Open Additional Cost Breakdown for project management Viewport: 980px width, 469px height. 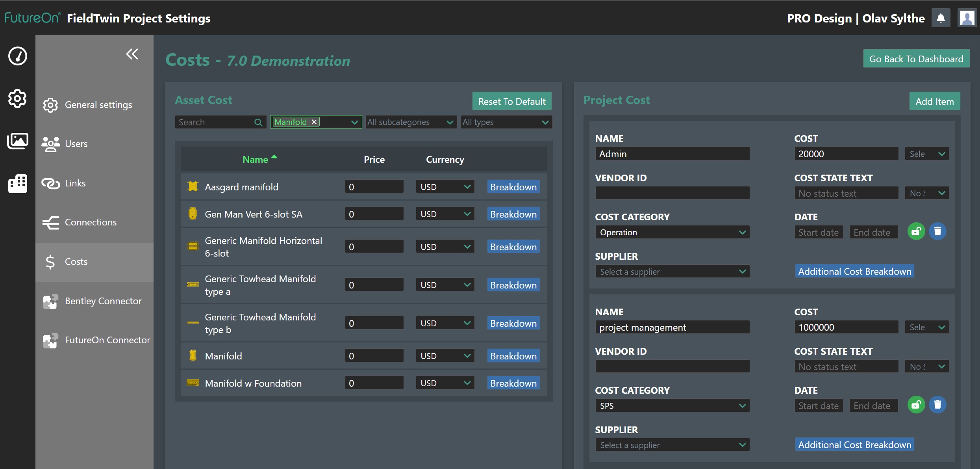point(854,445)
